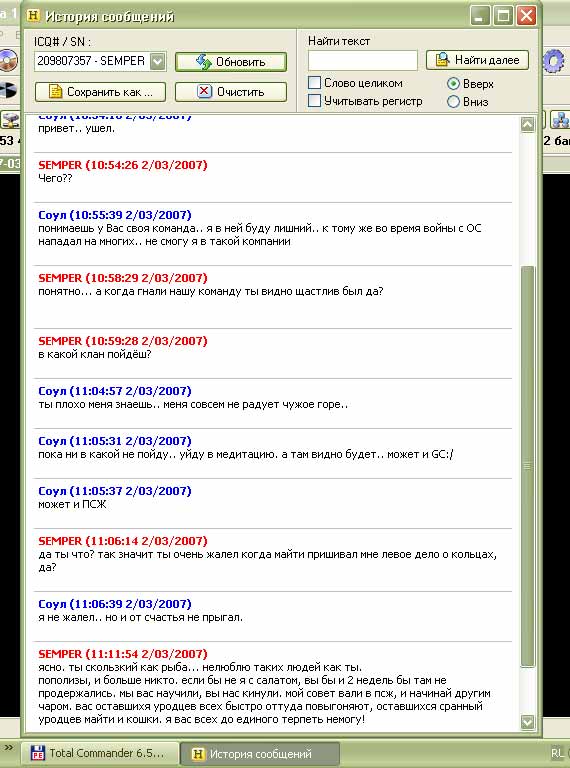Screen dimensions: 570x768
Task: Click the history window title icon
Action: point(33,16)
